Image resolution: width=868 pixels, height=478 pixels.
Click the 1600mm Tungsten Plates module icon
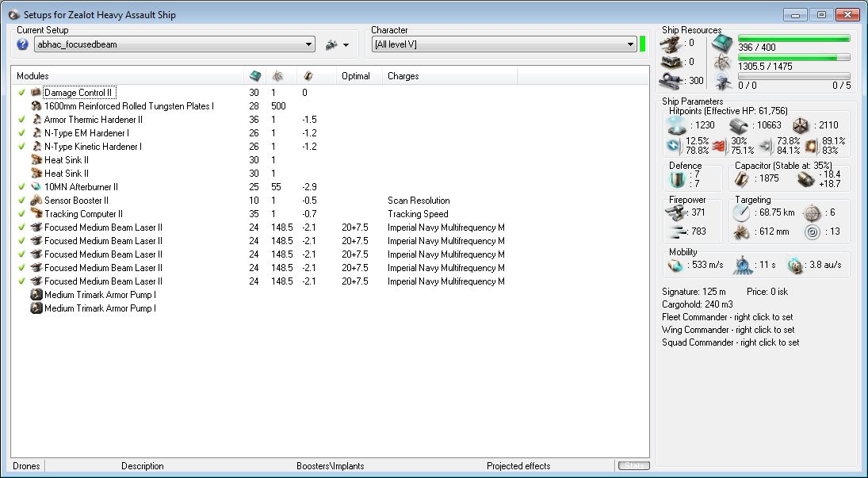click(36, 105)
